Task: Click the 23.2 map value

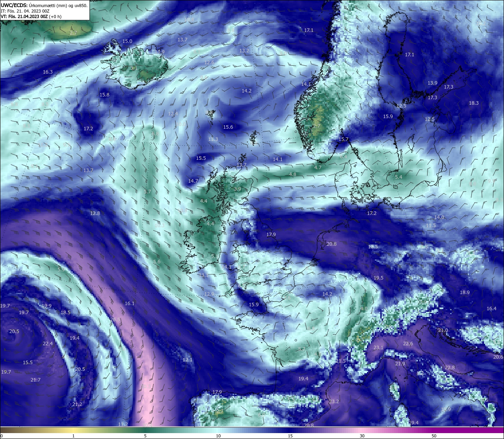Action: tap(334, 402)
